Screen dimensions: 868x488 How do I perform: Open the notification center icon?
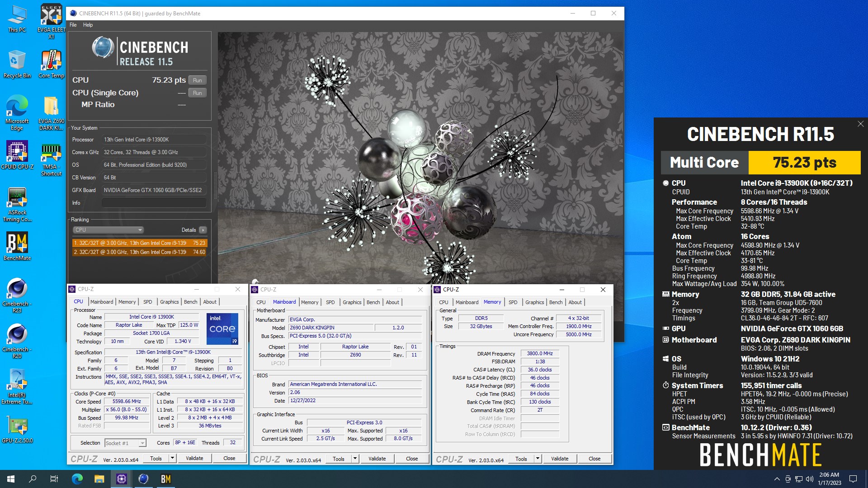pos(853,479)
